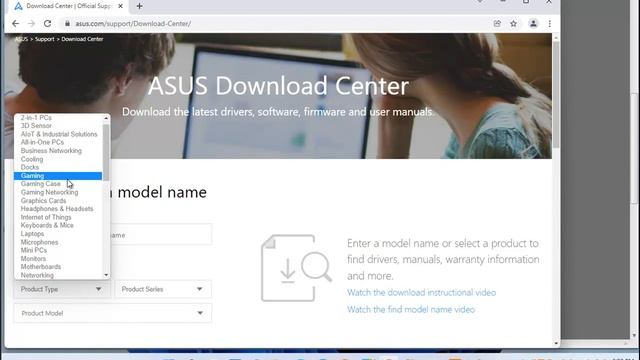The height and width of the screenshot is (360, 640).
Task: Select Laptops from the list
Action: (x=58, y=234)
